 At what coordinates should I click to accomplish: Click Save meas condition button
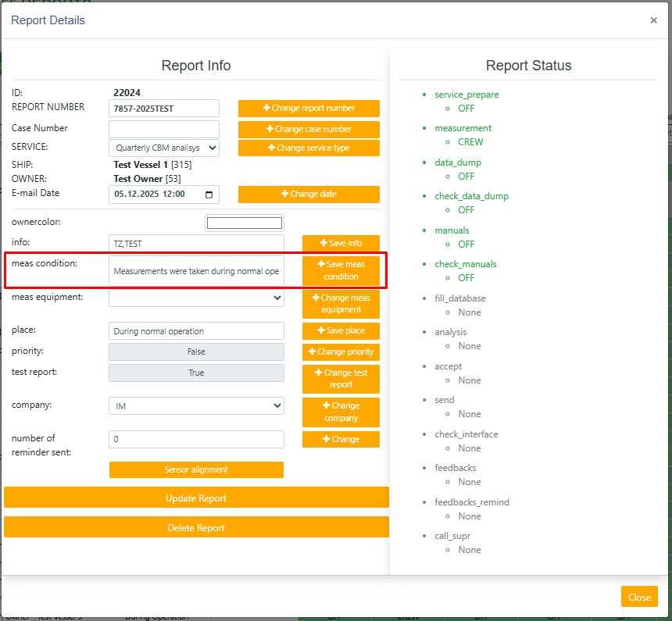341,270
